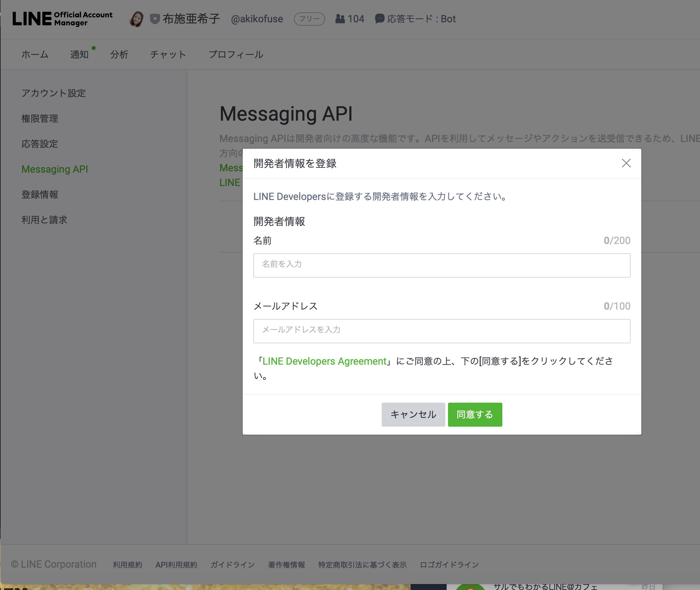The image size is (700, 590).
Task: Click the 応答モード : Bot label
Action: [x=421, y=19]
